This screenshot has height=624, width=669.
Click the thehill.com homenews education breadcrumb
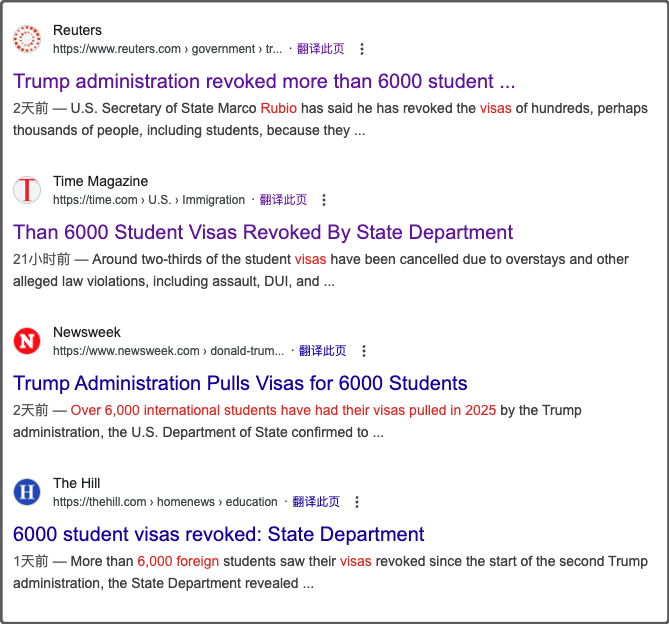coord(165,502)
